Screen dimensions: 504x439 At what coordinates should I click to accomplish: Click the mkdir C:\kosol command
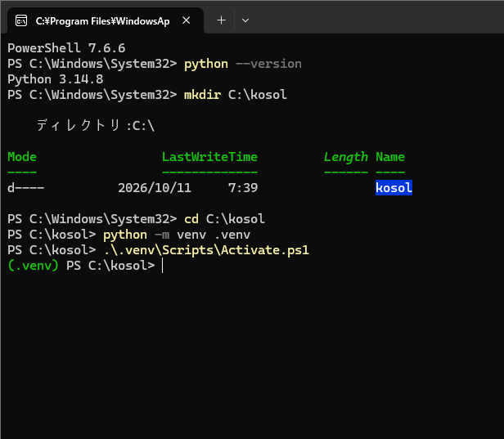236,95
